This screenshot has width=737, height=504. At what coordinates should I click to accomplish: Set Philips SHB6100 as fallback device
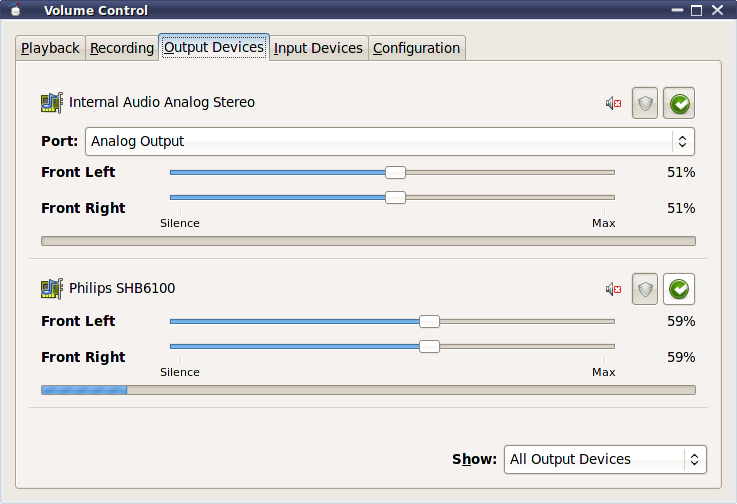pos(679,289)
